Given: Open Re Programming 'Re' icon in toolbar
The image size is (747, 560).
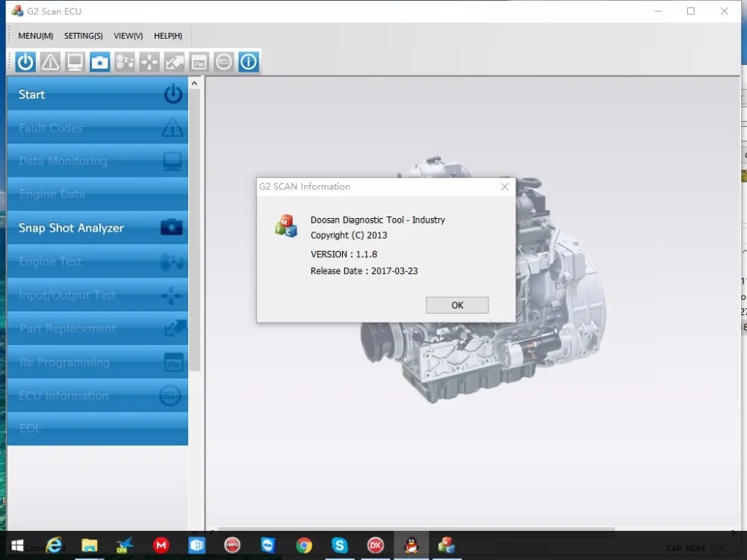Looking at the screenshot, I should tap(199, 62).
